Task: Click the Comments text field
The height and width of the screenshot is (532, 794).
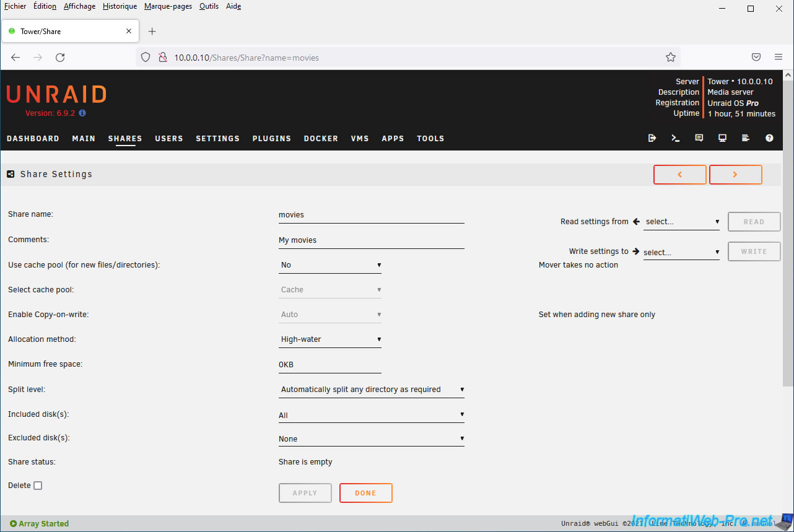Action: point(371,240)
